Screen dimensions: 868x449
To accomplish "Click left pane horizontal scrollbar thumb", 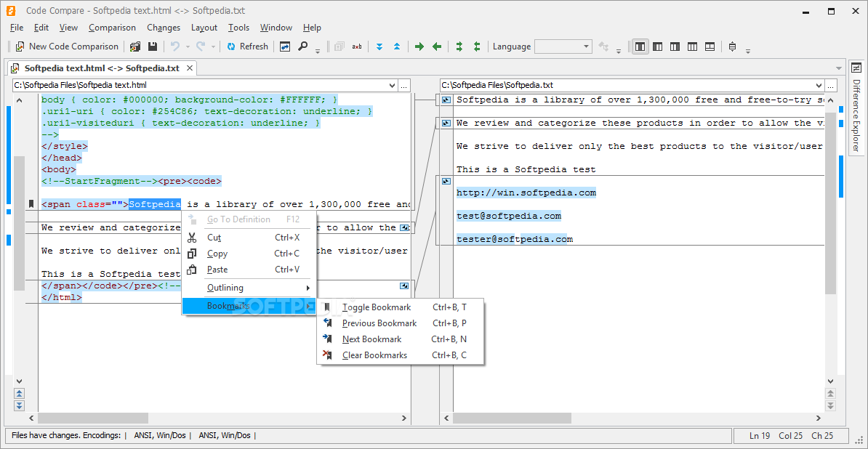I will point(93,418).
